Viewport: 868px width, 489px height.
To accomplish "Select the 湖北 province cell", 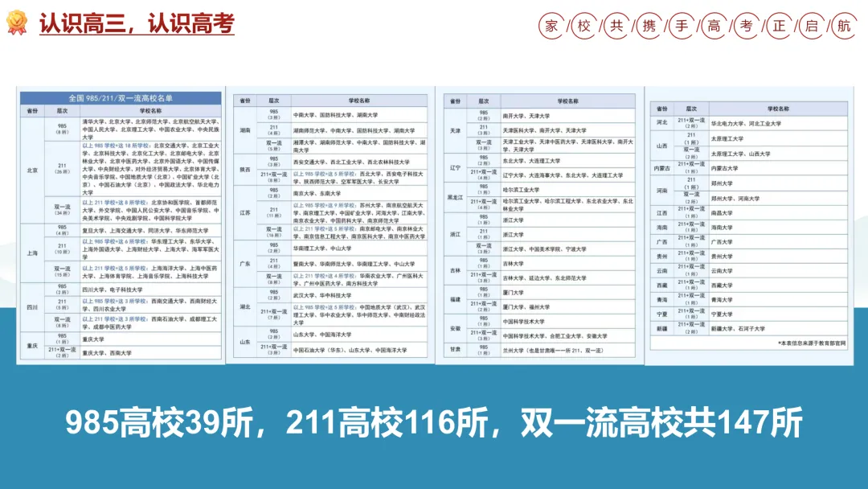I will [x=245, y=306].
